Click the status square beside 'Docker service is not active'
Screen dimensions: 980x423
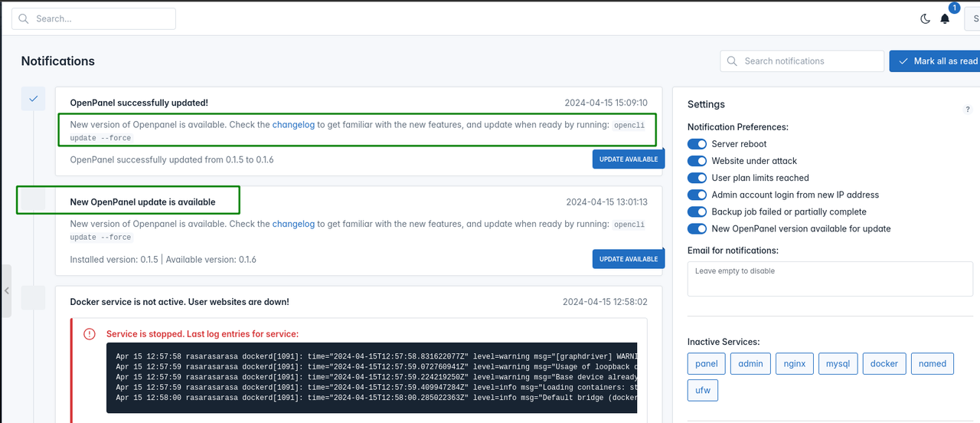point(33,298)
